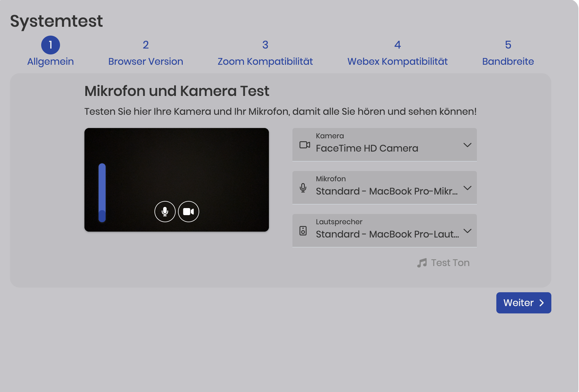This screenshot has height=392, width=579.
Task: Click the speaker icon in Lautsprecher field
Action: pyautogui.click(x=303, y=231)
